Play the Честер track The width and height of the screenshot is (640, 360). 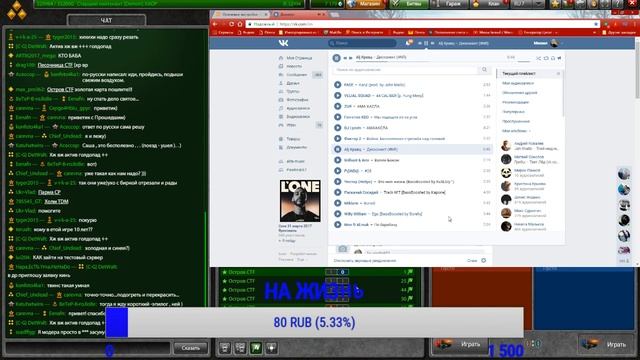(x=338, y=182)
